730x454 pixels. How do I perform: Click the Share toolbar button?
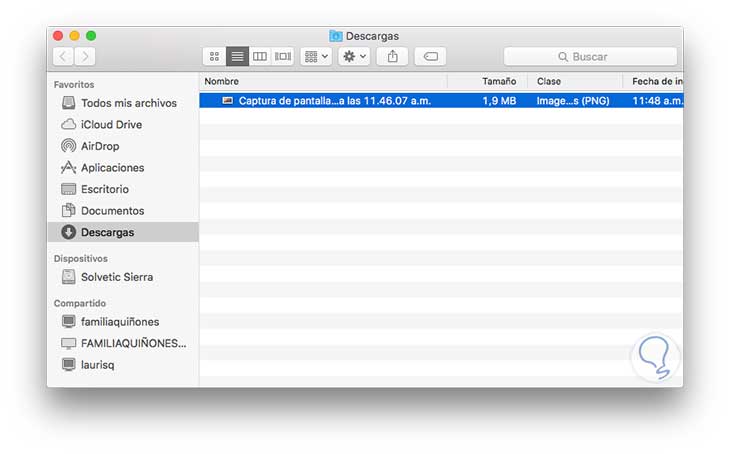click(392, 56)
